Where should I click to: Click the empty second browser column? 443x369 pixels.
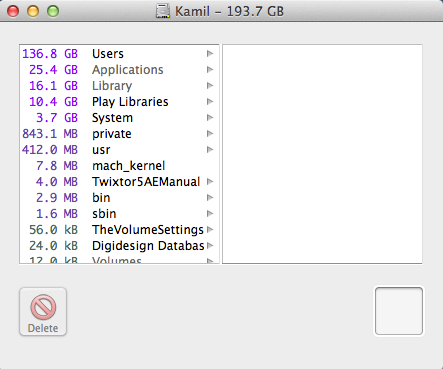pos(322,154)
